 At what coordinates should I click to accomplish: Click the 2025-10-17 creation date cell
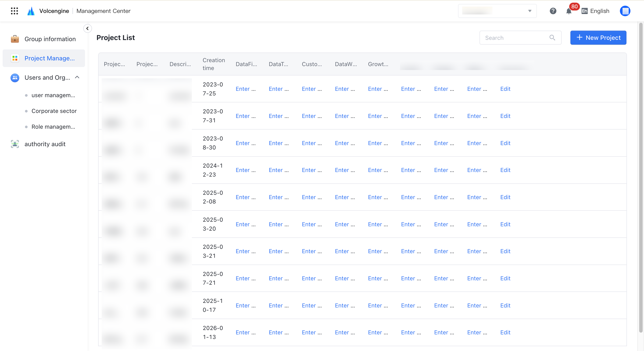pos(212,305)
